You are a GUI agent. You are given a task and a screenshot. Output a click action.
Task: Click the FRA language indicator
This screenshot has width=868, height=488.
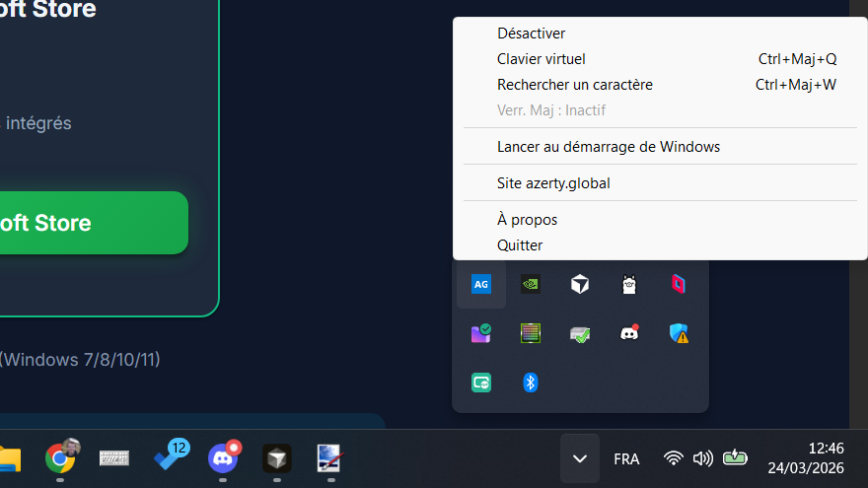click(x=626, y=459)
